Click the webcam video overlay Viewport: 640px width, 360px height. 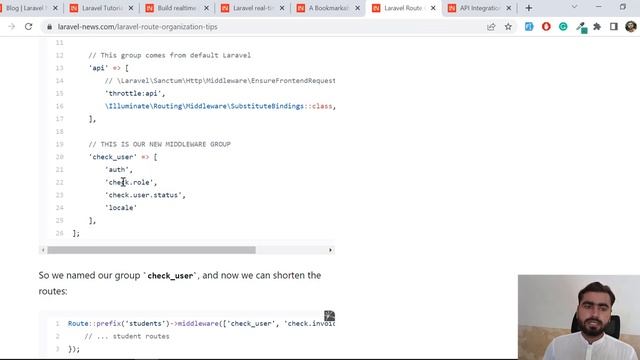coord(579,317)
